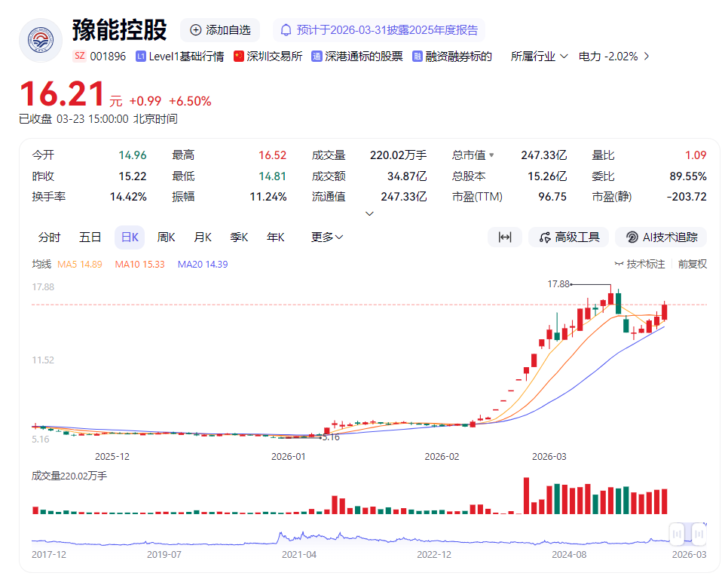The width and height of the screenshot is (728, 582).
Task: Open 高级工具 advanced tools
Action: point(569,237)
